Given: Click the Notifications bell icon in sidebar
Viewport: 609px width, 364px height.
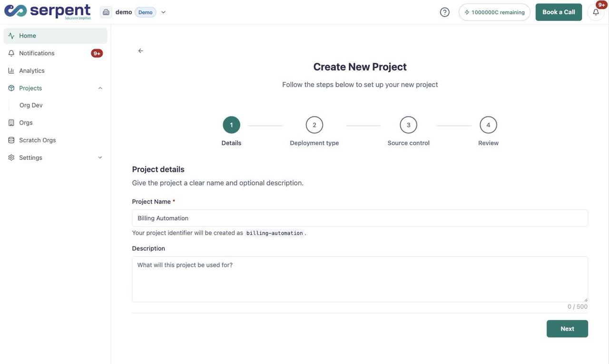Looking at the screenshot, I should (x=11, y=53).
